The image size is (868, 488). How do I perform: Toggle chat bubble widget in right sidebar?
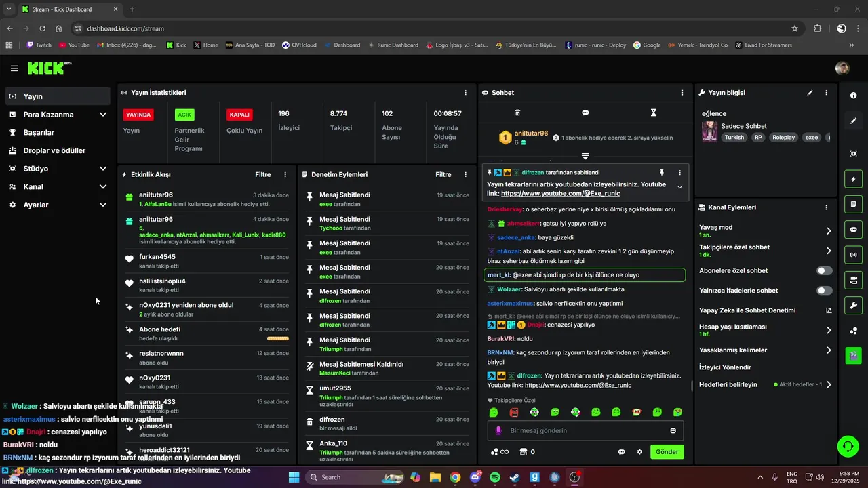click(x=853, y=229)
